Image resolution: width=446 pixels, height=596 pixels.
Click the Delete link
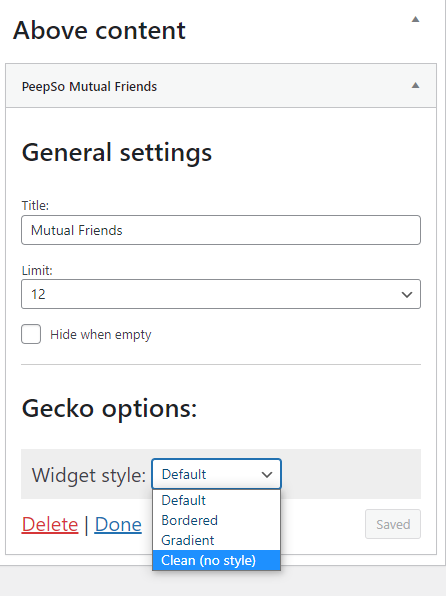[x=50, y=525]
